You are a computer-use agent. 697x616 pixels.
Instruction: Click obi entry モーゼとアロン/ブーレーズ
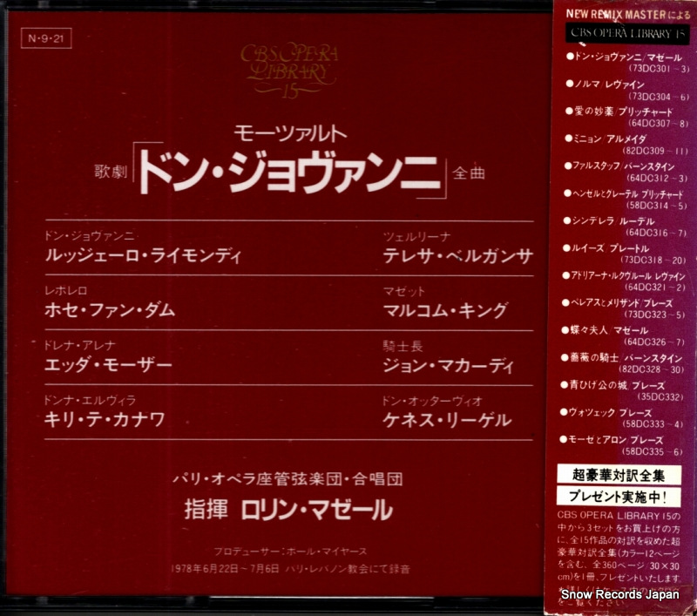pyautogui.click(x=612, y=440)
